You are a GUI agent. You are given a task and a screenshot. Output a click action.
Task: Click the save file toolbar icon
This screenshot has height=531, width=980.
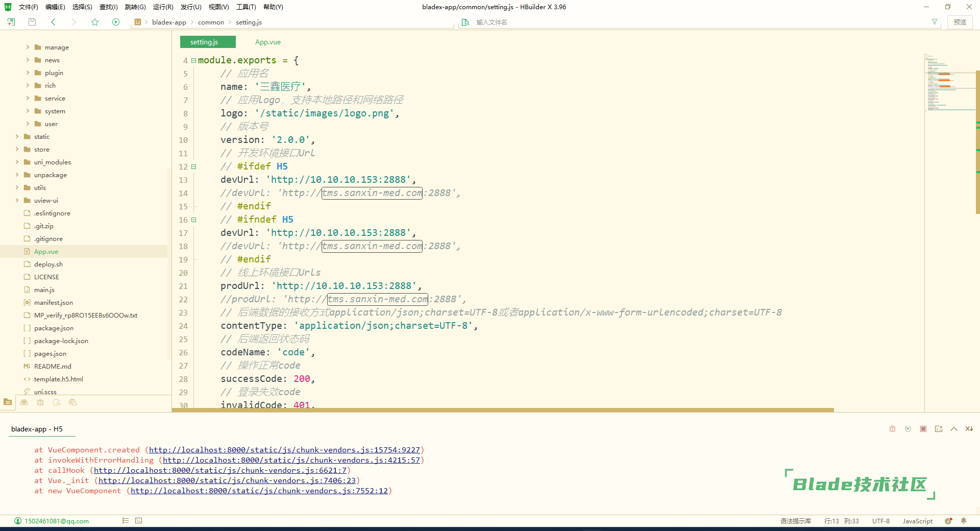tap(32, 22)
